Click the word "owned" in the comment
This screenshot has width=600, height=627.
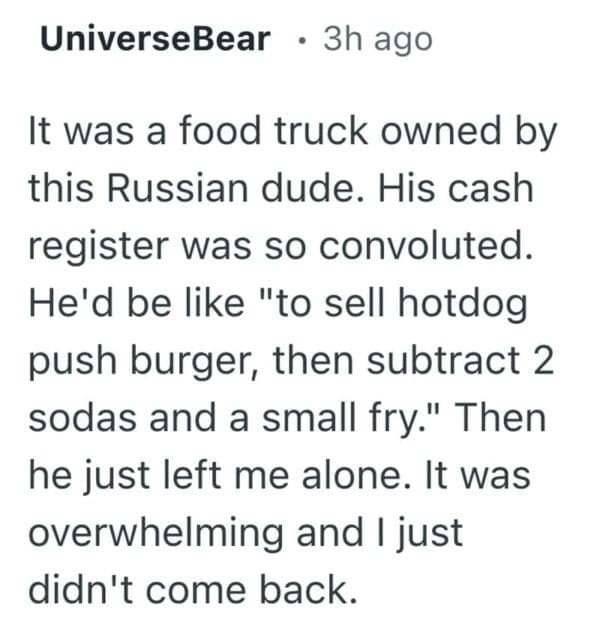pos(431,133)
